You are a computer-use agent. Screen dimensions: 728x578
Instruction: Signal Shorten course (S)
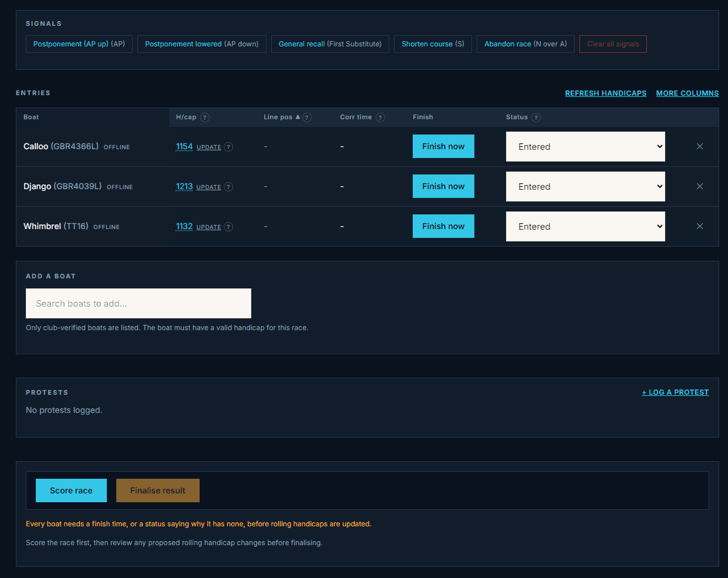433,44
